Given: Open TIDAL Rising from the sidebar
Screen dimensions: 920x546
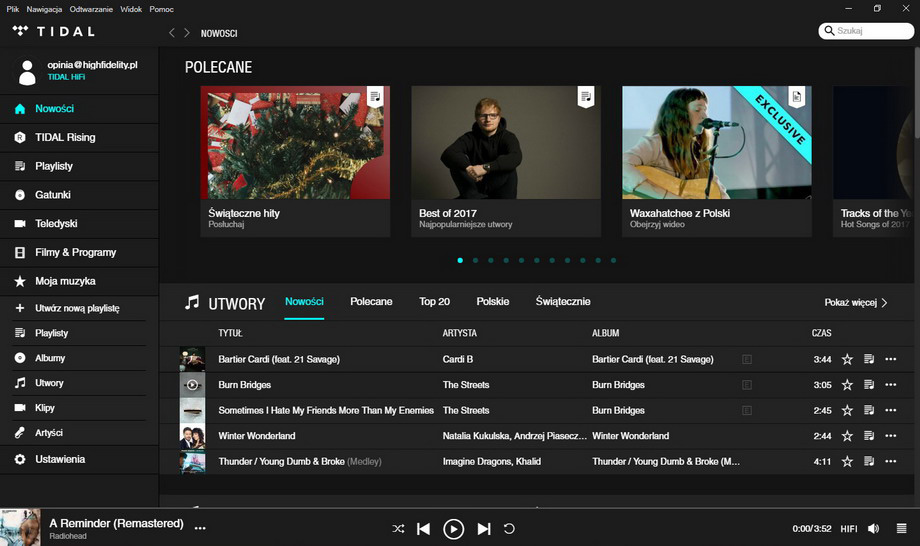Looking at the screenshot, I should [65, 137].
